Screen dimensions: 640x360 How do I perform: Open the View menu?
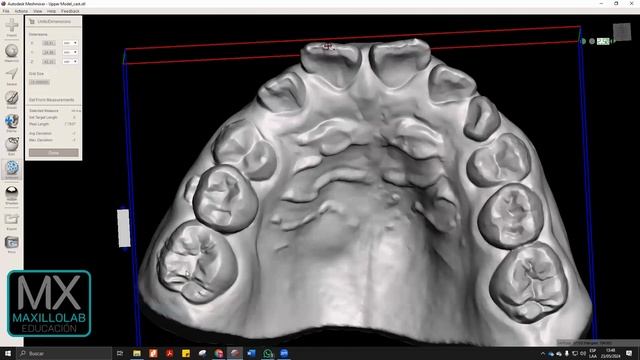(x=38, y=11)
